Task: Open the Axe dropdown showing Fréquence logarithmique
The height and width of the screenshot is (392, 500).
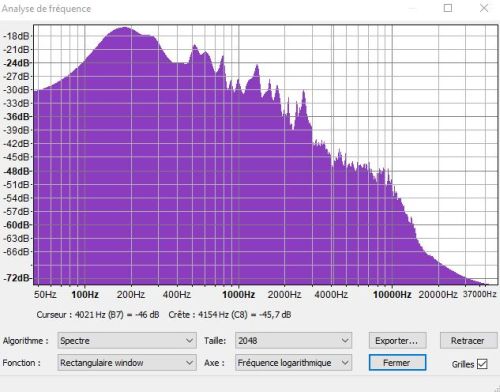Action: pyautogui.click(x=293, y=363)
